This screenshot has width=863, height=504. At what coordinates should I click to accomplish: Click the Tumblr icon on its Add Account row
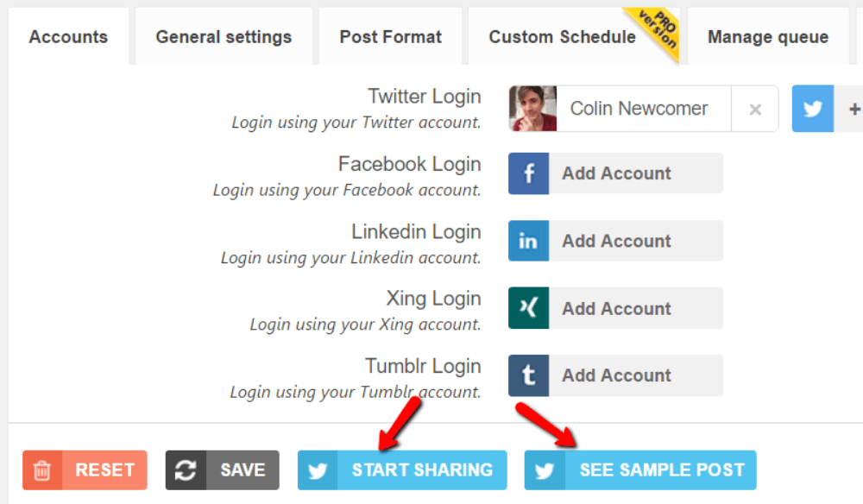[x=528, y=375]
